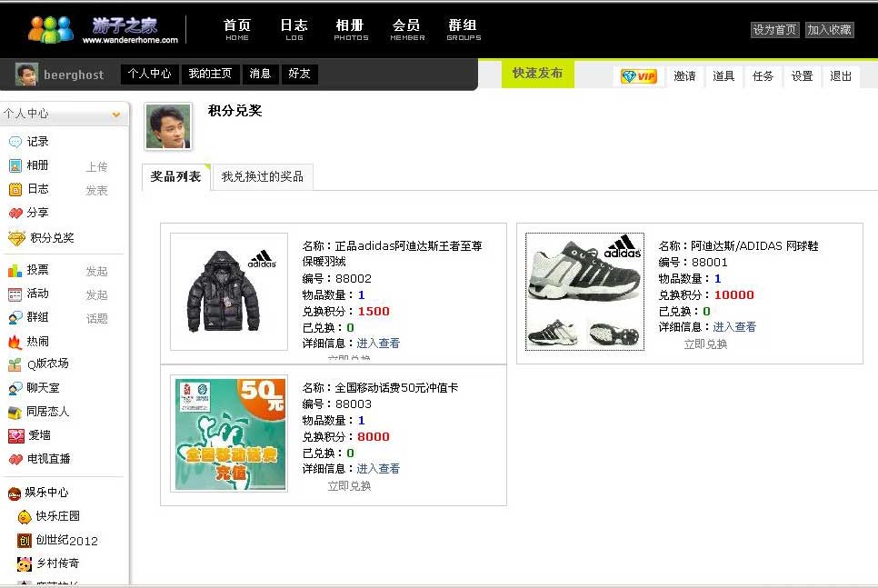Click the www.wandererhome.com site address
Screen dimensions: 878x588
click(131, 40)
